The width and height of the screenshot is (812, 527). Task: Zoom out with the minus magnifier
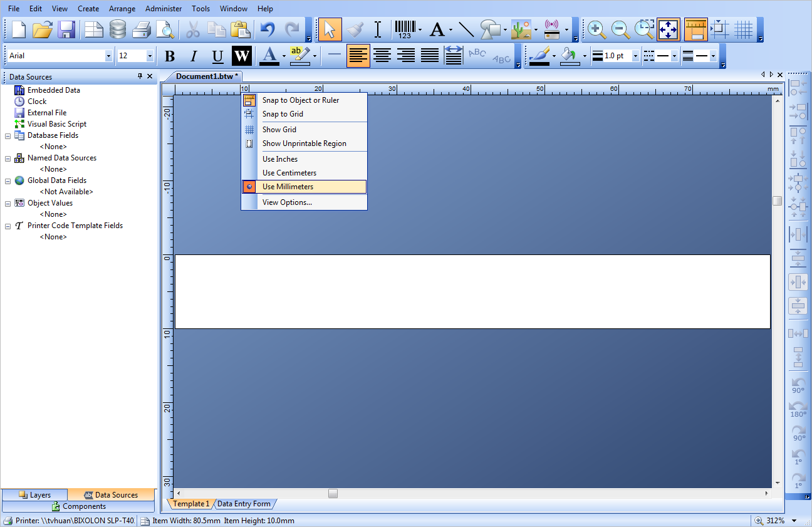point(620,29)
